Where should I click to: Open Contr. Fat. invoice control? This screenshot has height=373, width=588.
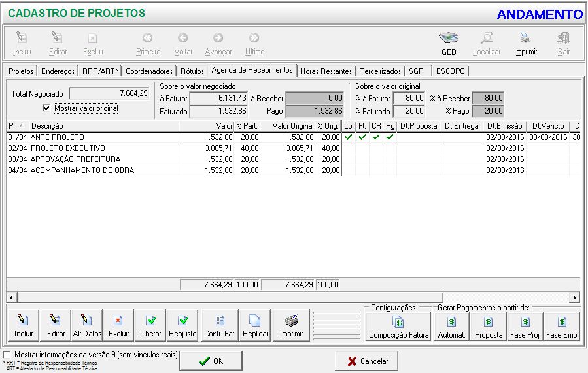(x=220, y=325)
